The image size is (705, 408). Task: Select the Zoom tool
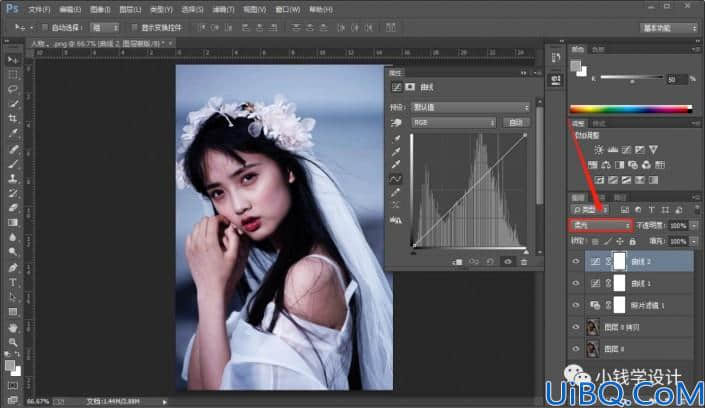(13, 342)
